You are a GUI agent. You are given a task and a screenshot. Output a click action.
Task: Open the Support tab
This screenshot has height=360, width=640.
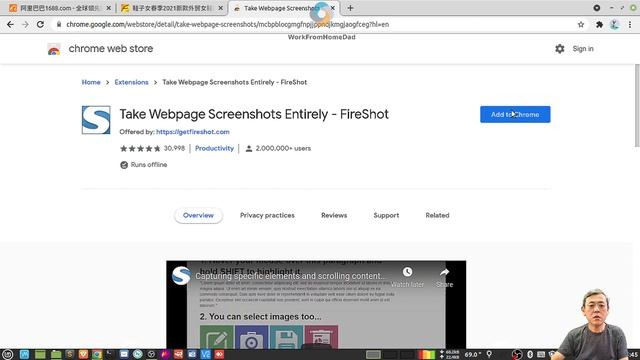386,216
